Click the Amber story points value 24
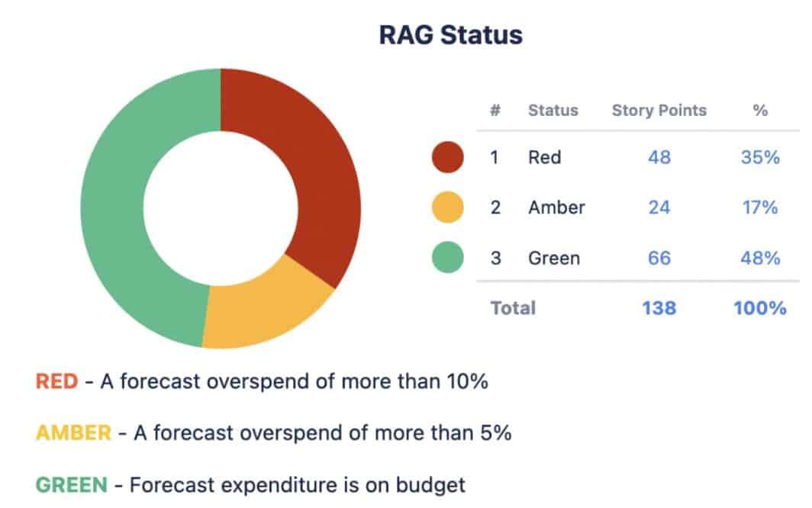The width and height of the screenshot is (812, 508). (659, 207)
